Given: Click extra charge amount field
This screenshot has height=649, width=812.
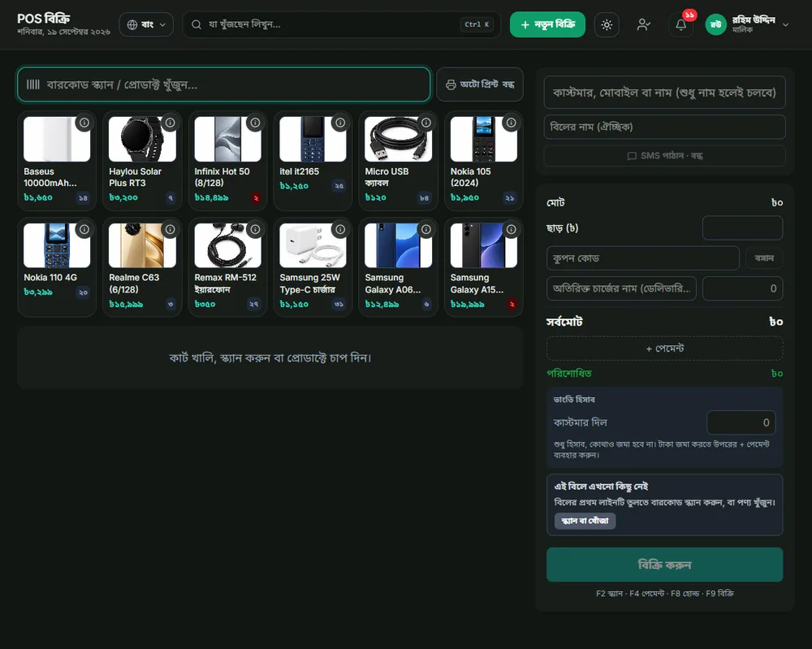Looking at the screenshot, I should click(x=742, y=288).
